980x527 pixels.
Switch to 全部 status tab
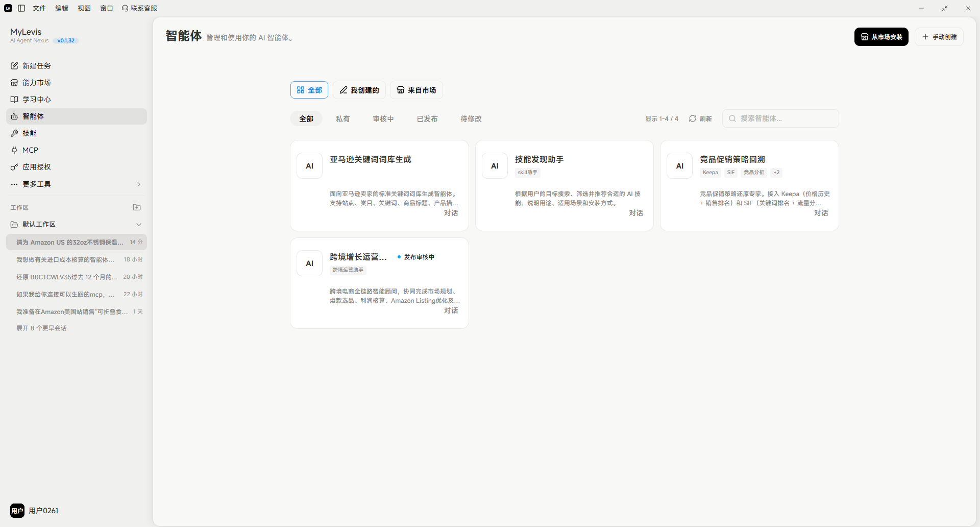pyautogui.click(x=306, y=118)
